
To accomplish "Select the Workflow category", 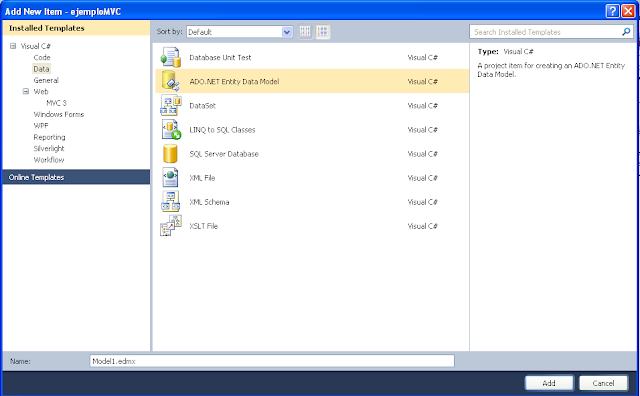I will tap(49, 160).
